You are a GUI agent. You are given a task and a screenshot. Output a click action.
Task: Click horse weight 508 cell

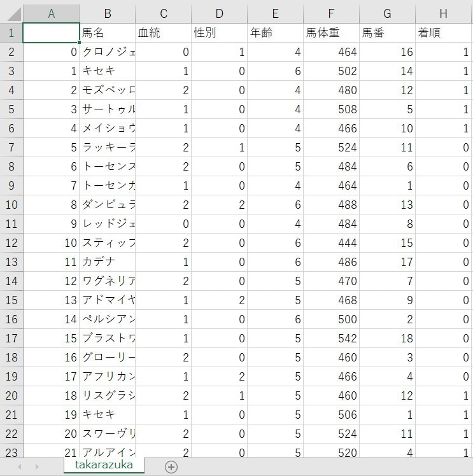tap(331, 109)
